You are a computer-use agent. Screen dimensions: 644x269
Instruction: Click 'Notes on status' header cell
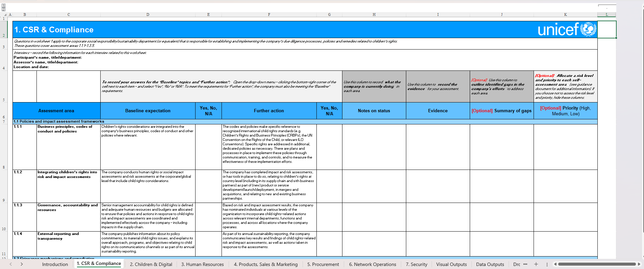pyautogui.click(x=374, y=111)
